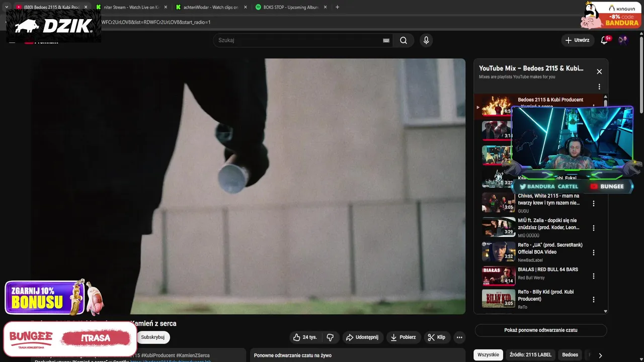Play Chivas, White 2115 video thumbnail

coord(499,202)
